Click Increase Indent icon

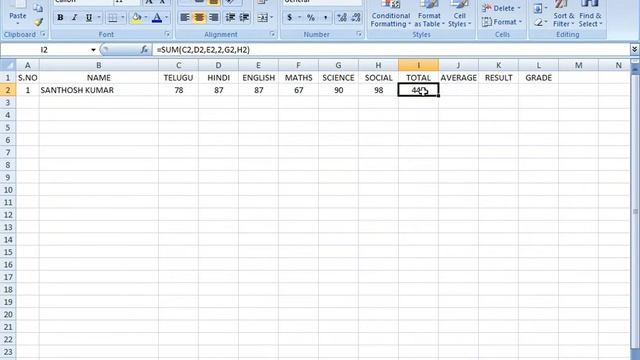[244, 18]
